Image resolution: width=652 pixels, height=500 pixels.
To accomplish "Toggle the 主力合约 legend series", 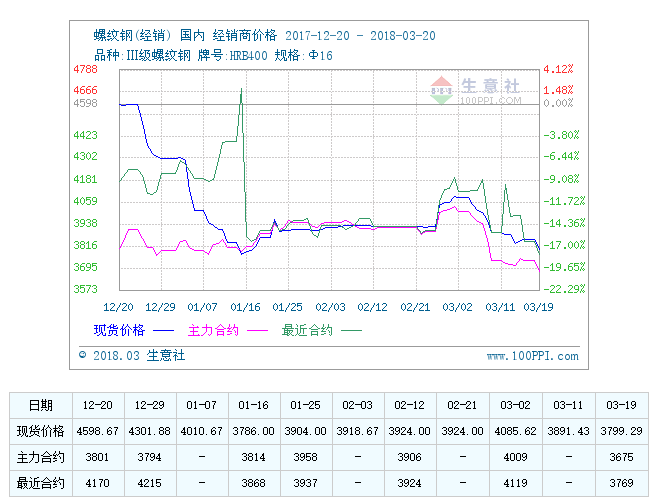I will coord(212,330).
